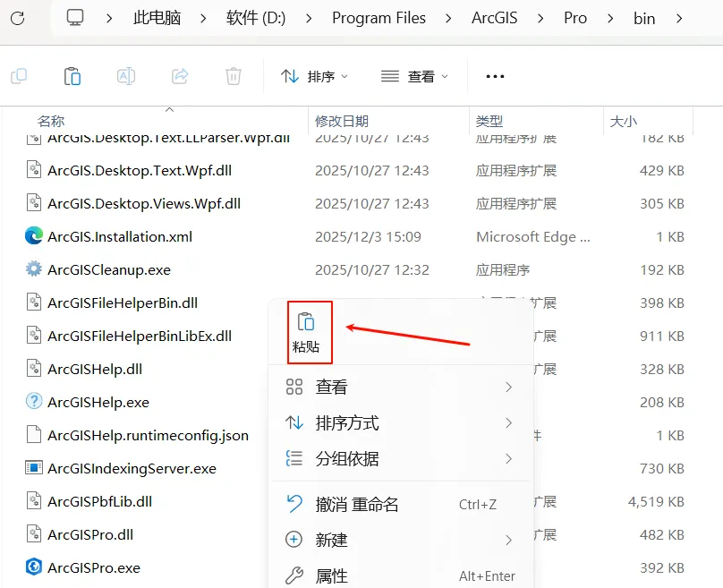Screen dimensions: 723x588
Task: Select the file ArcGISHelp.dll
Action: (95, 369)
